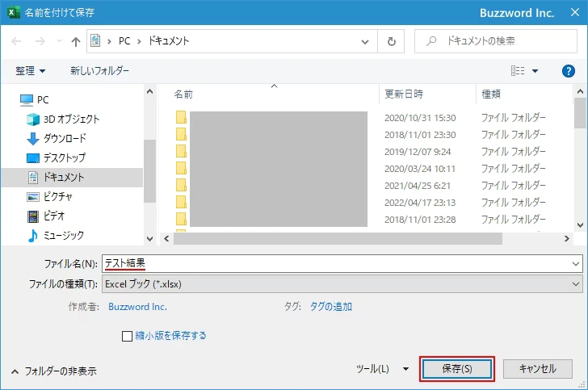
Task: Select 3D オブジェクト in the navigation pane
Action: point(63,120)
